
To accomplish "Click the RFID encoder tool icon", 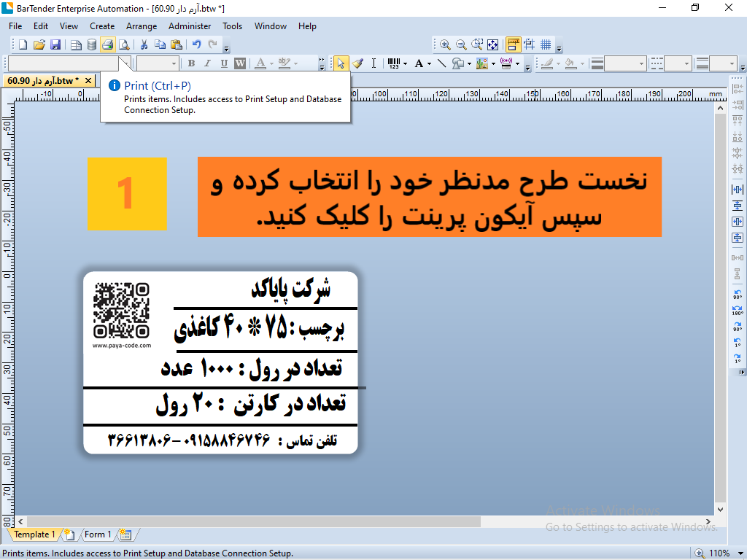I will tap(506, 63).
